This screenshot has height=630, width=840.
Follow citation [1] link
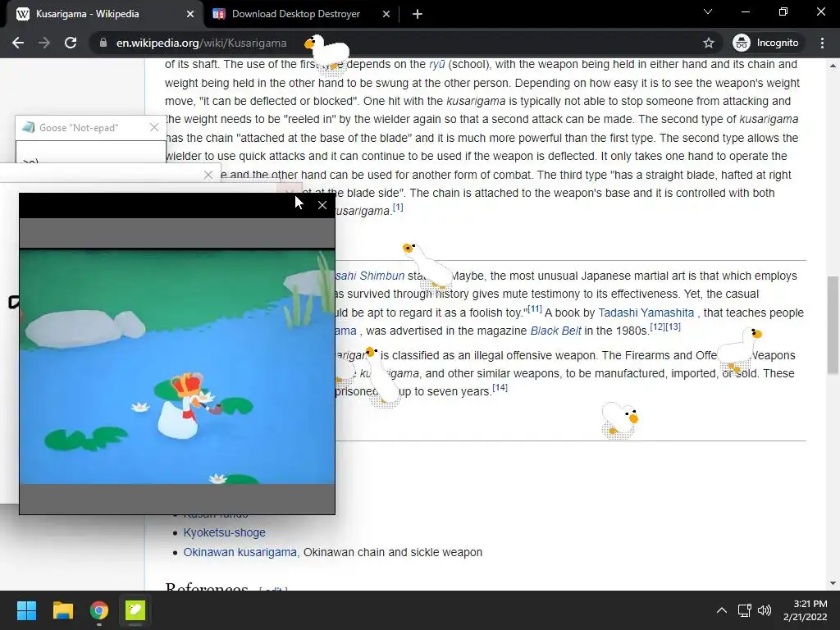[x=398, y=208]
